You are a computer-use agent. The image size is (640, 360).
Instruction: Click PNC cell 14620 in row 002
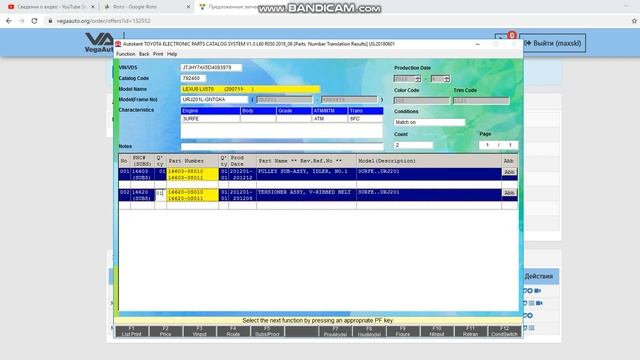pyautogui.click(x=142, y=195)
